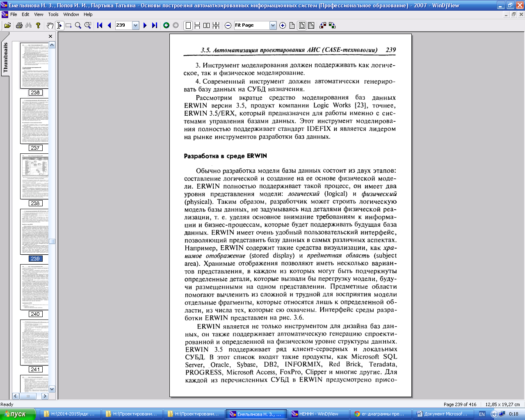Viewport: 525px width, 420px height.
Task: Select page 237 thumbnail
Action: click(x=35, y=121)
